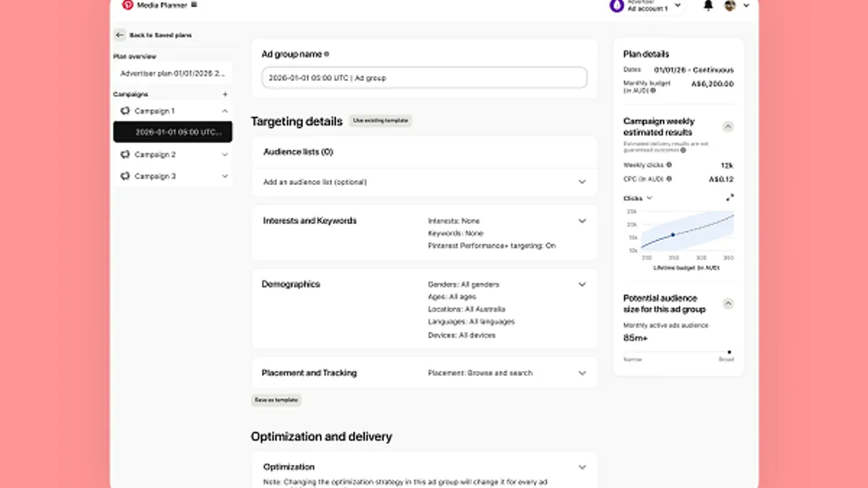Collapse Campaign weekly estimated results section
Viewport: 868px width, 488px height.
(728, 127)
